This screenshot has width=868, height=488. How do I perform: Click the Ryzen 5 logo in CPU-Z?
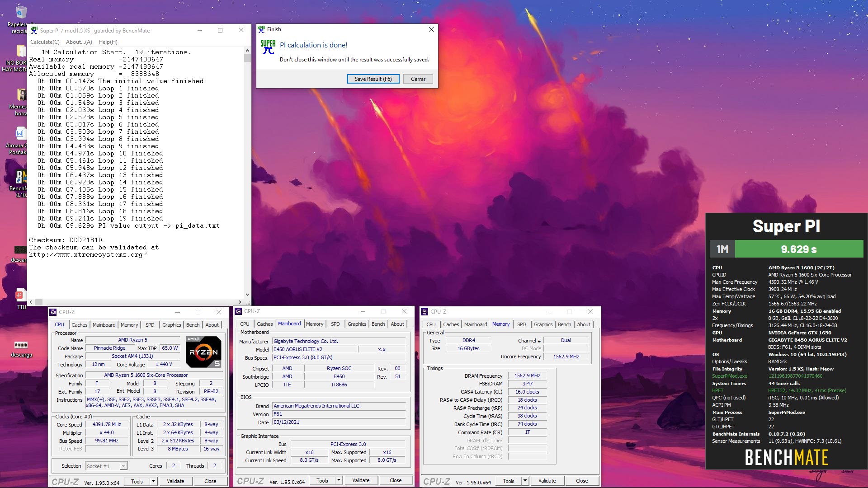pos(203,351)
